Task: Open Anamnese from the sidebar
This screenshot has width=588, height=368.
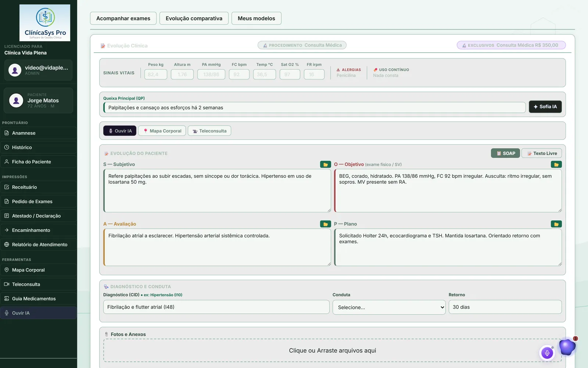Action: pyautogui.click(x=39, y=133)
